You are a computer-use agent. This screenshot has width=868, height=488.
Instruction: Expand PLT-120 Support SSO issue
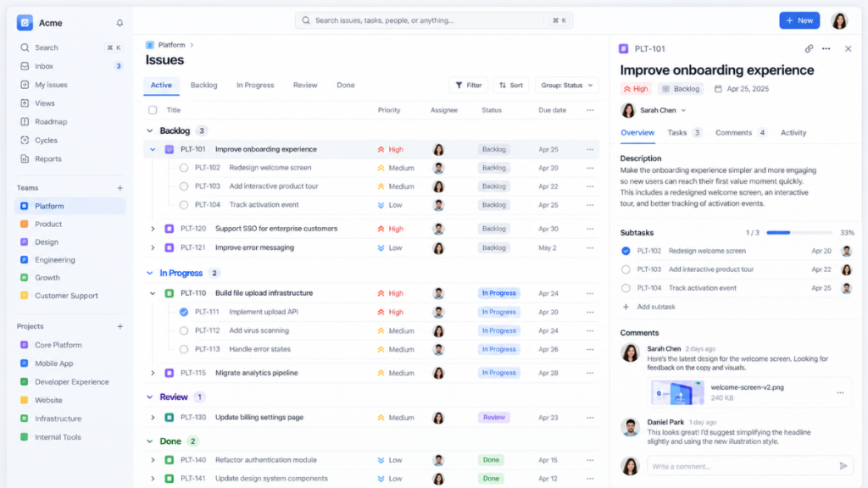[153, 229]
